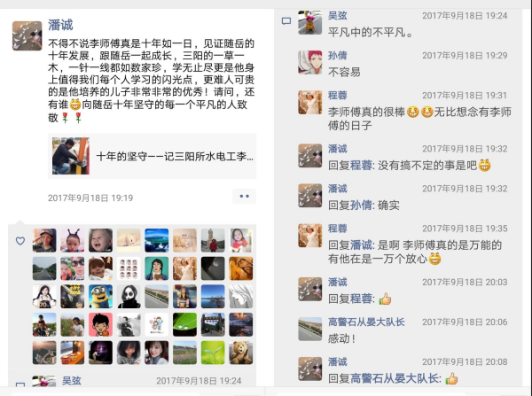Screen dimensions: 532x396
Task: Open 潘诚's name at post top
Action: tap(60, 25)
